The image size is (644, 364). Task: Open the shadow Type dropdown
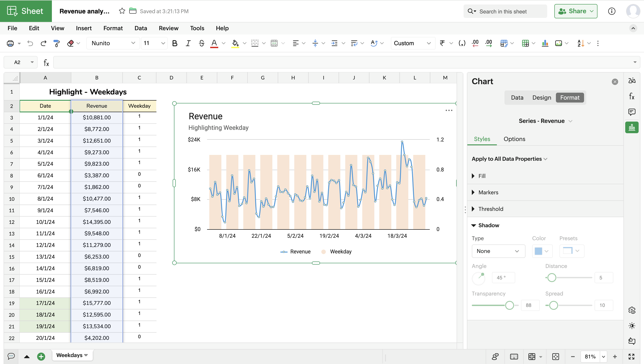[498, 251]
